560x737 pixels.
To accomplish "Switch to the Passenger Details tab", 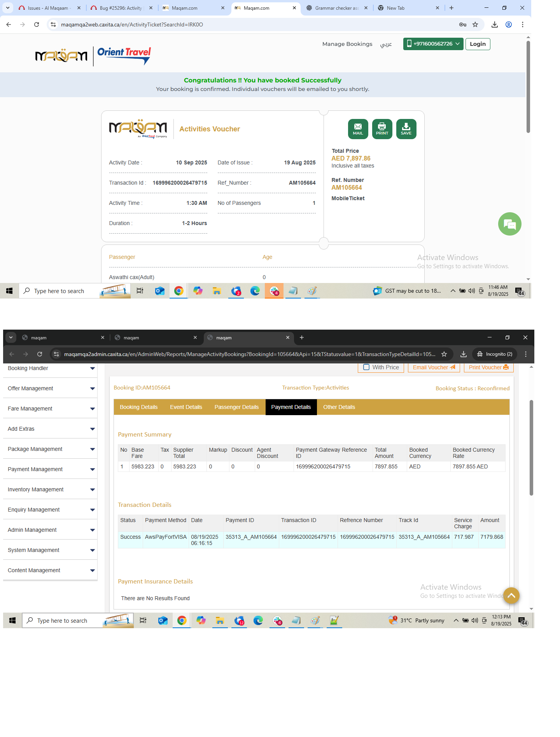I will coord(236,407).
